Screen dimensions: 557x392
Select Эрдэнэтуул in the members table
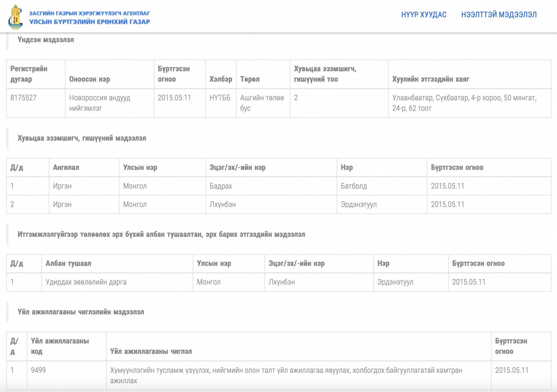pos(382,204)
